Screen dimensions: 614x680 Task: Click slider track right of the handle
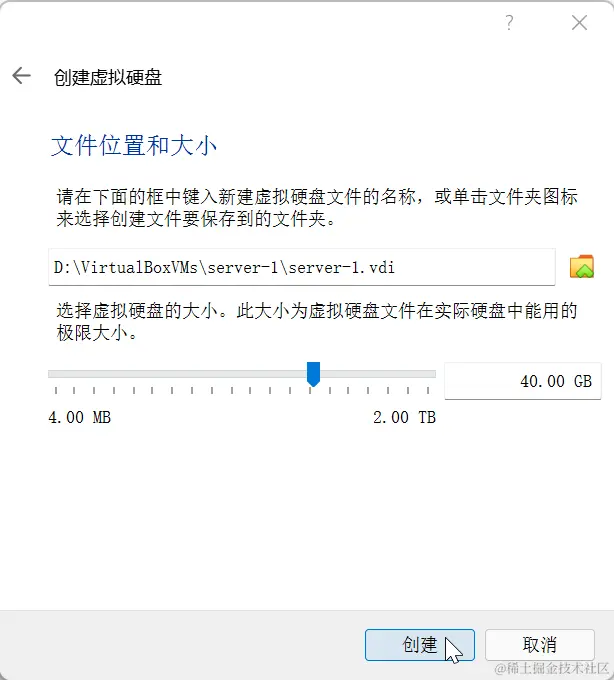(378, 374)
